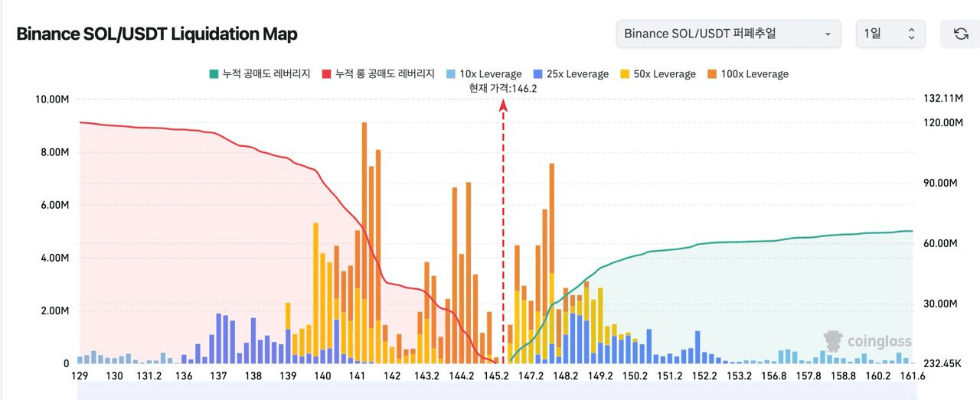Click the 132.11M right axis label
Viewport: 980px width, 400px height.
942,99
